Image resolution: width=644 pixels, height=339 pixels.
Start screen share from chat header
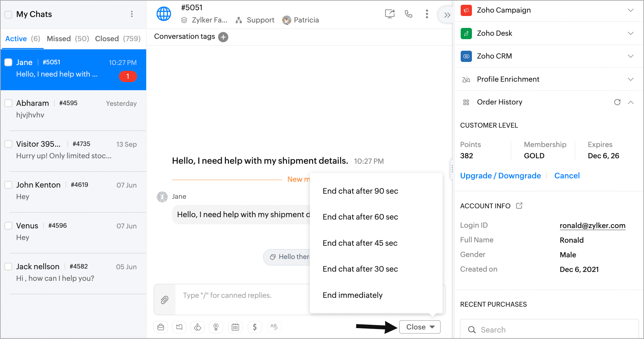(390, 14)
